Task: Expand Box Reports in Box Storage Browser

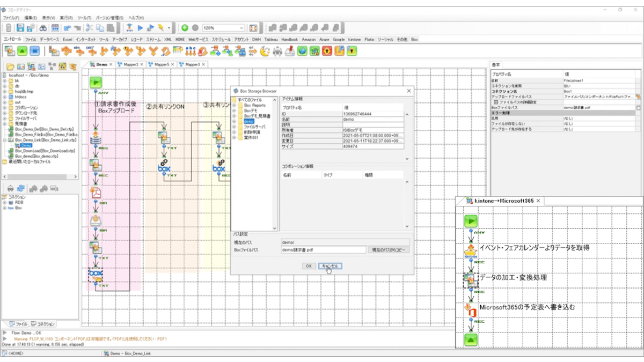Action: (234, 105)
